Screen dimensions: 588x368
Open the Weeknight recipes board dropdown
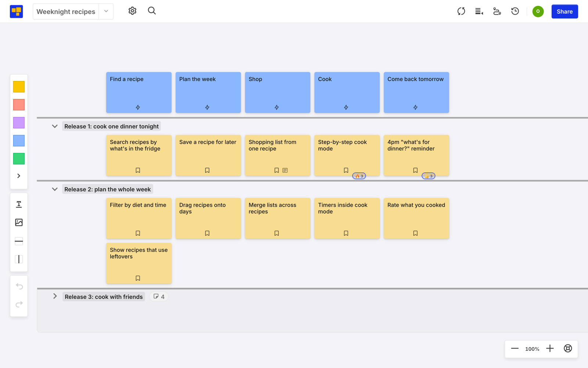(106, 11)
